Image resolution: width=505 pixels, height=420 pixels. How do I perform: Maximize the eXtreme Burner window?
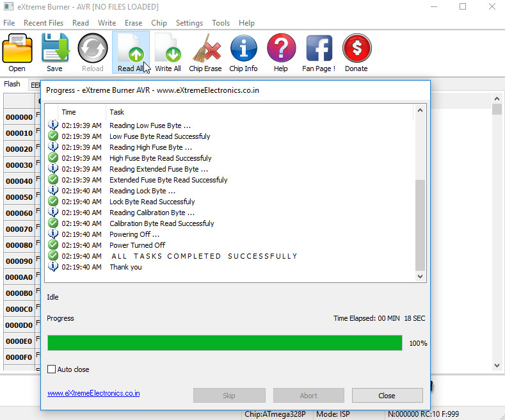463,6
